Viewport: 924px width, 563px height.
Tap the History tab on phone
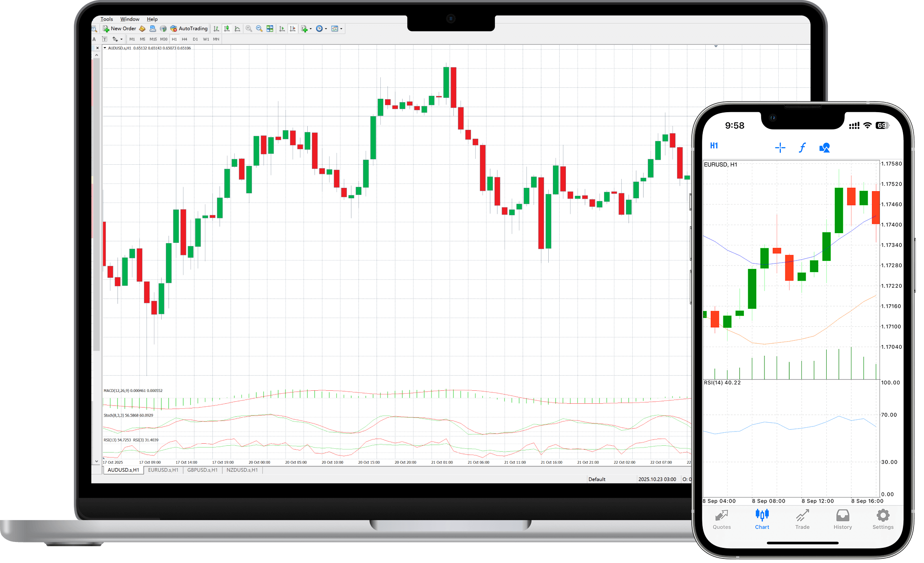point(843,520)
